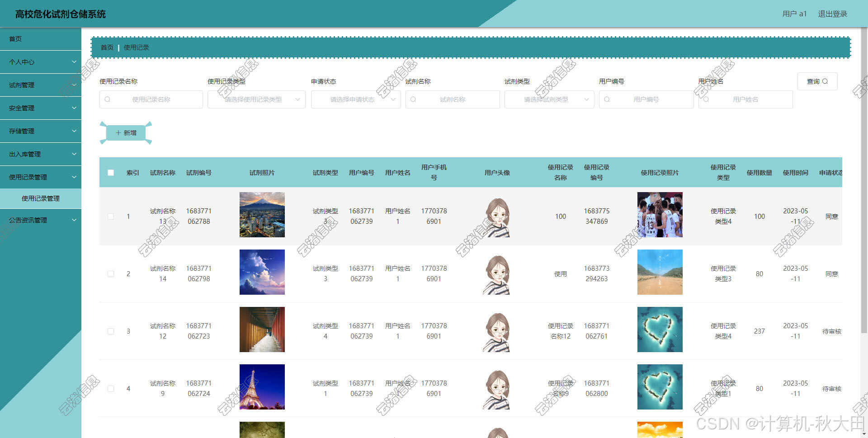Expand 安全管理 sidebar menu

point(41,108)
